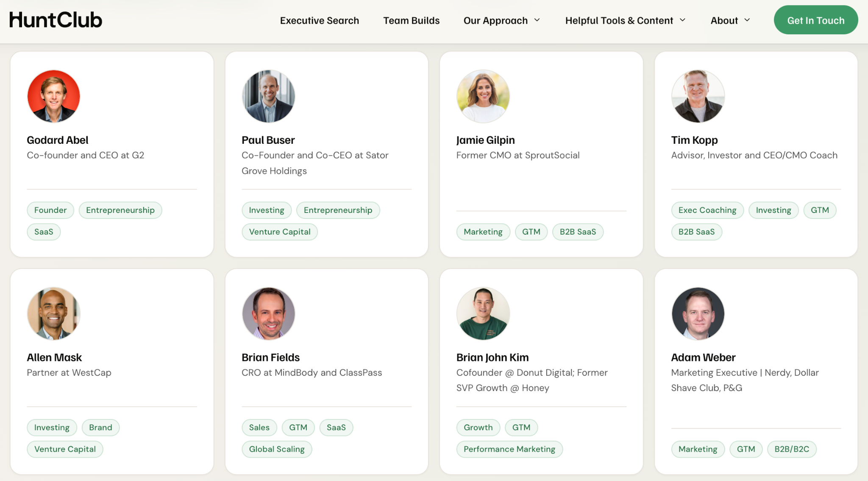Click Adam Weber's Marketing tag

[x=698, y=449]
